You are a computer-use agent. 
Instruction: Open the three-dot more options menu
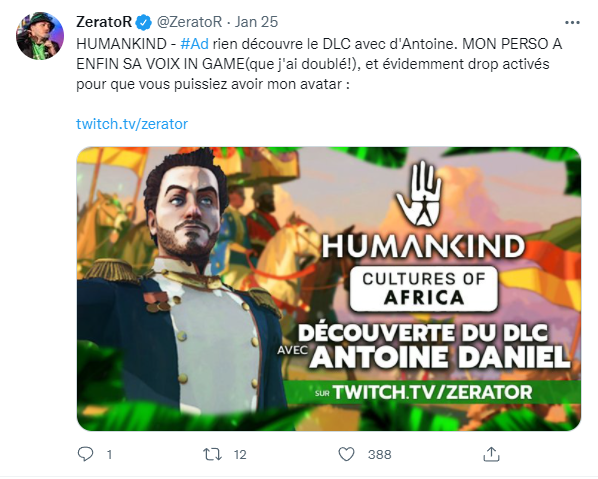(x=572, y=23)
